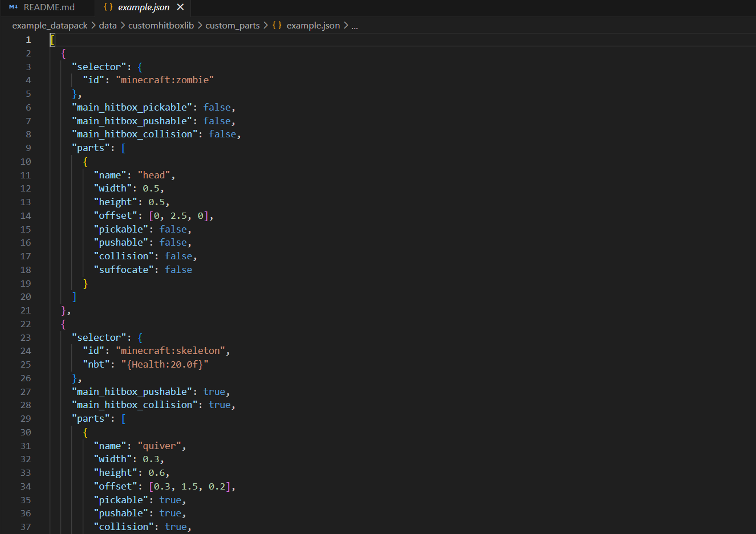Image resolution: width=756 pixels, height=534 pixels.
Task: Open the custom_parts breadcrumb segment
Action: pyautogui.click(x=233, y=26)
